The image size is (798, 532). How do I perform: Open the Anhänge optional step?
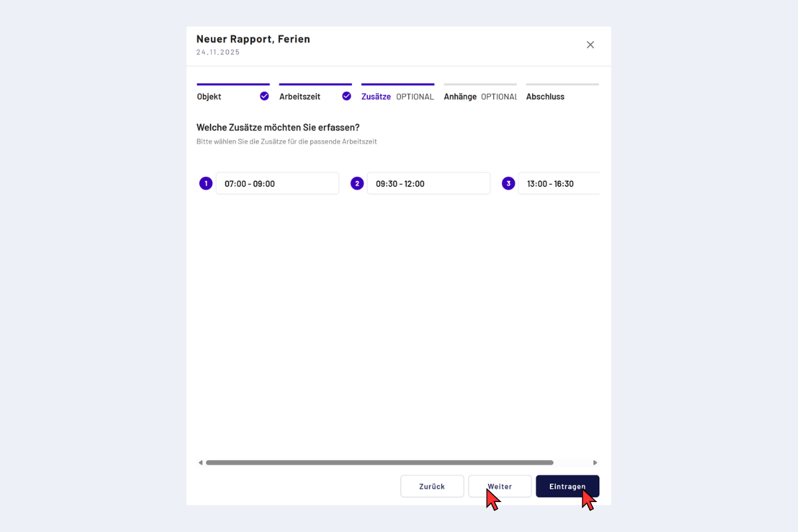pyautogui.click(x=460, y=96)
